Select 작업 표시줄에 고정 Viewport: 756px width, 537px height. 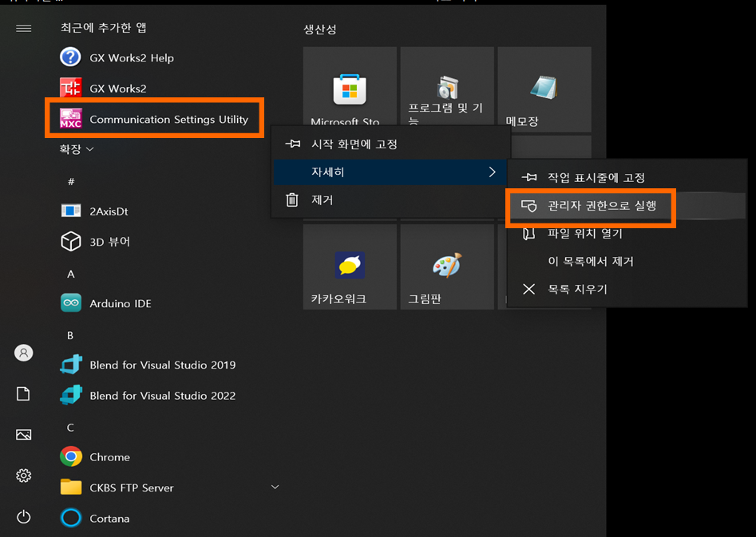pyautogui.click(x=627, y=177)
